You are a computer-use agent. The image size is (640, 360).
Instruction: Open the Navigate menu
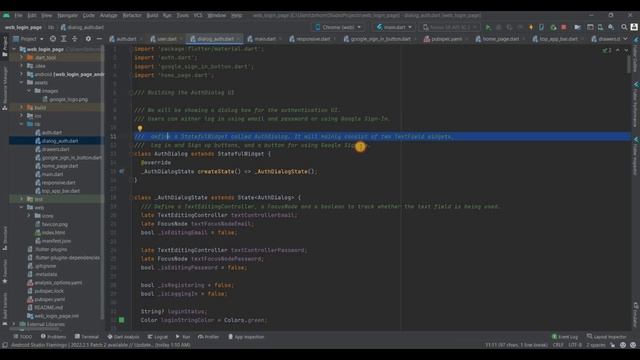tap(67, 16)
